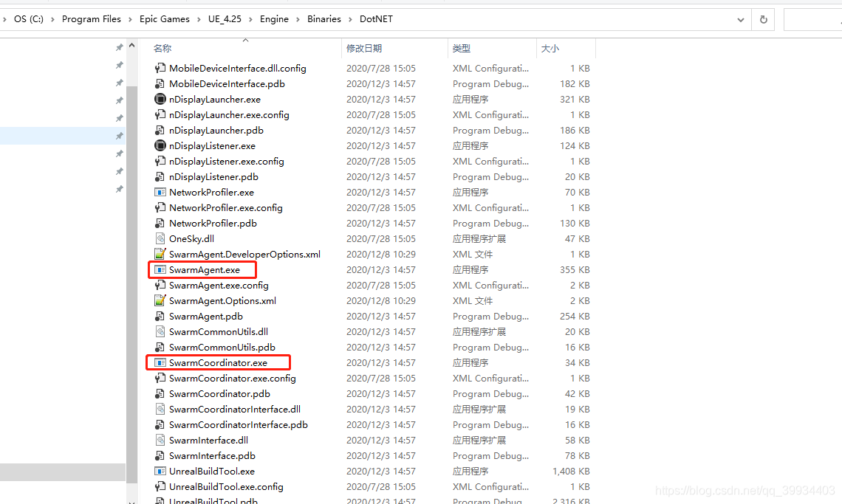This screenshot has height=504, width=842.
Task: Navigate to OS (C:) breadcrumb
Action: pyautogui.click(x=29, y=18)
